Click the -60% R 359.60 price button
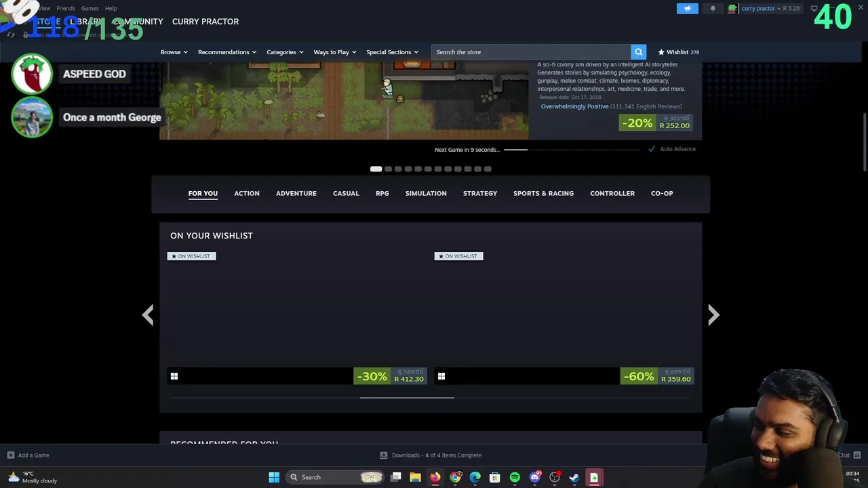Image resolution: width=868 pixels, height=488 pixels. click(x=657, y=376)
